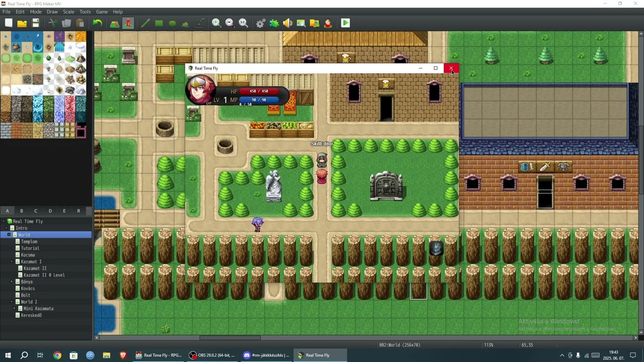Reset map zoom to actual size
The width and height of the screenshot is (644, 362).
pos(244,23)
